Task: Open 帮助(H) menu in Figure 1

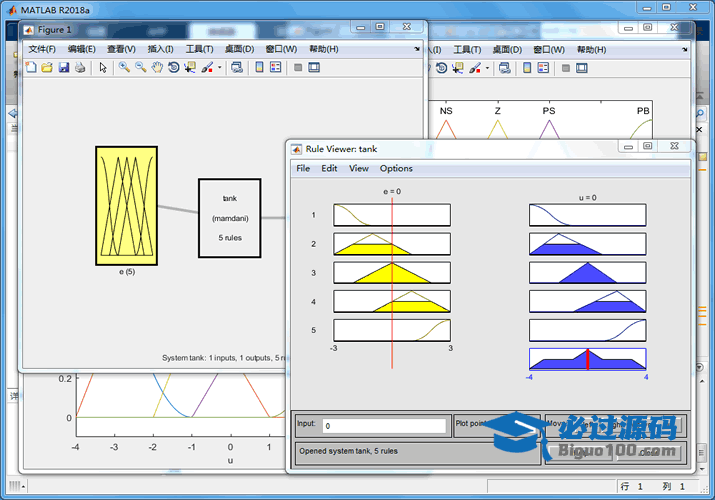Action: coord(324,49)
